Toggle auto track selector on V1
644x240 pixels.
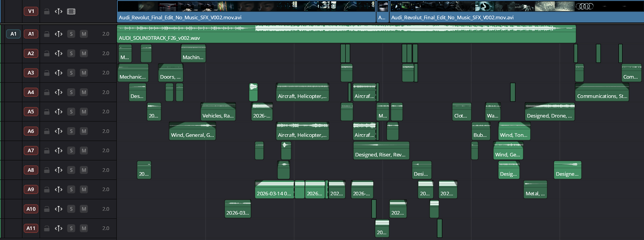click(58, 11)
